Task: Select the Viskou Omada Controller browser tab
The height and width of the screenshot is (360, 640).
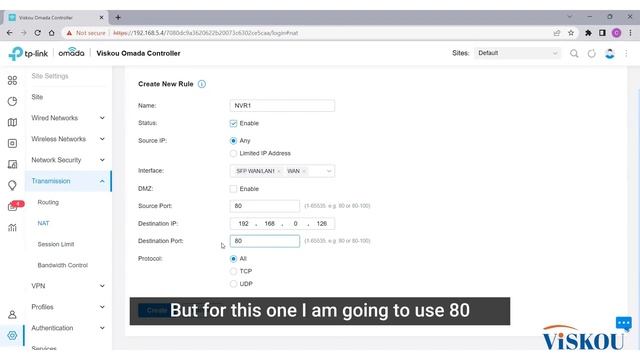Action: click(x=56, y=18)
